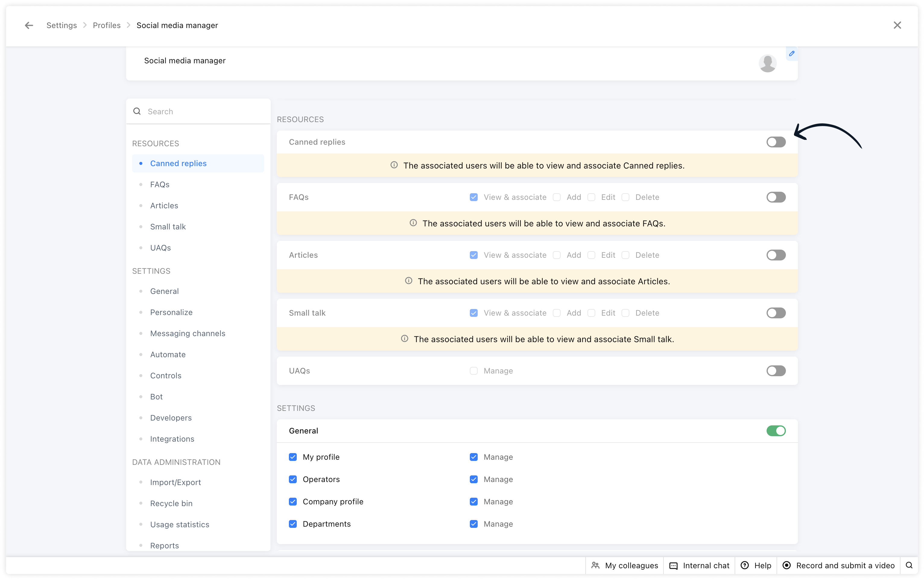
Task: Click the search magnifier in bottom bar
Action: (x=909, y=566)
